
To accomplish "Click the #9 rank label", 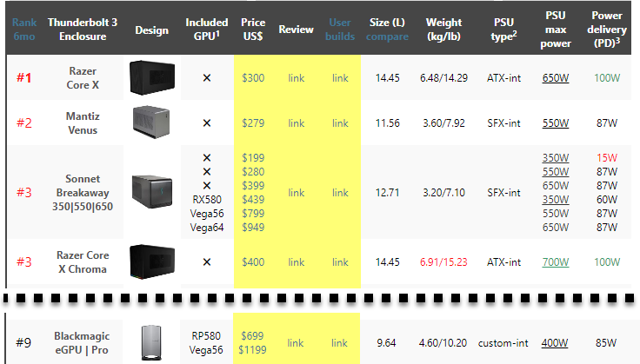I will pos(23,342).
